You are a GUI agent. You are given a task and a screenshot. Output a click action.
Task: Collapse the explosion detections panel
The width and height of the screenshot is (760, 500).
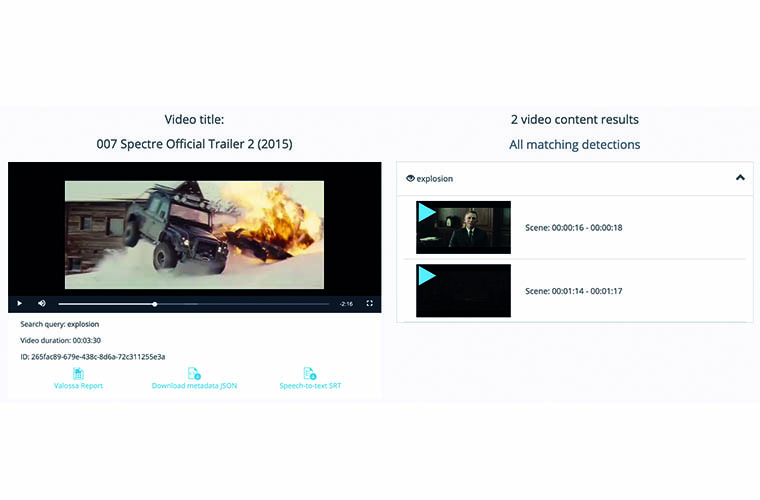[x=740, y=178]
